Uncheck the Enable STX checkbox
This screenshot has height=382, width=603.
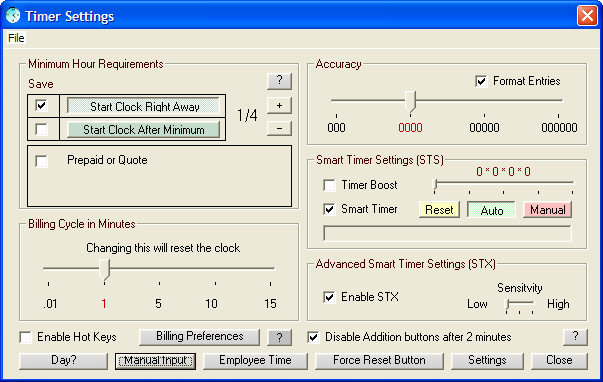pos(329,297)
